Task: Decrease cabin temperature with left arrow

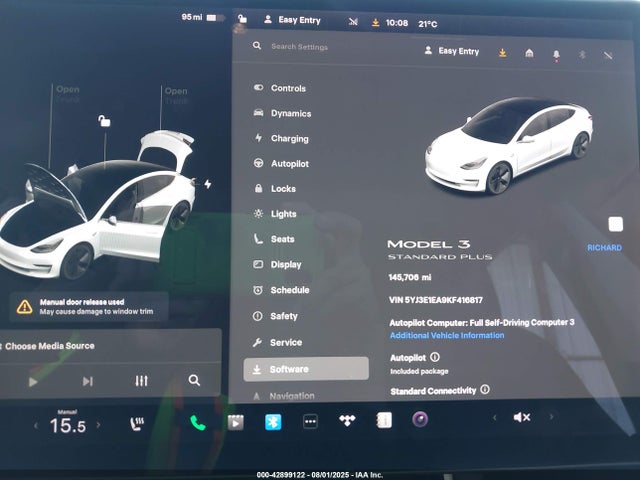Action: pos(36,426)
